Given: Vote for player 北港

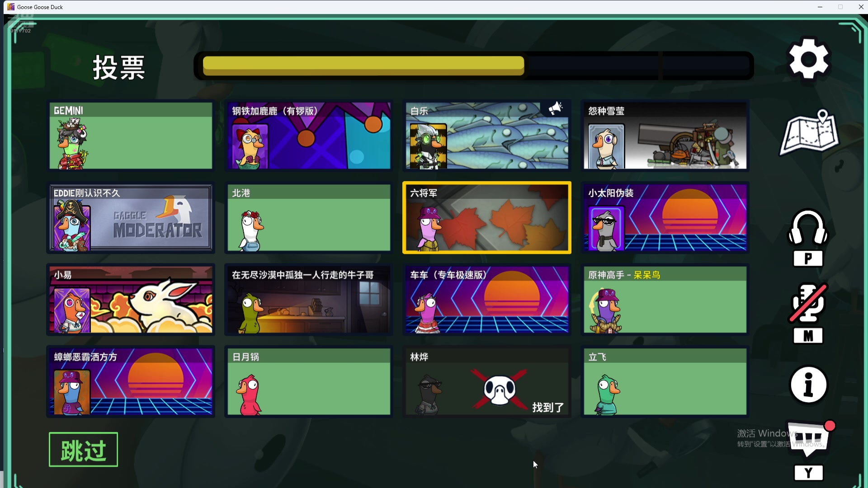Looking at the screenshot, I should pyautogui.click(x=309, y=218).
